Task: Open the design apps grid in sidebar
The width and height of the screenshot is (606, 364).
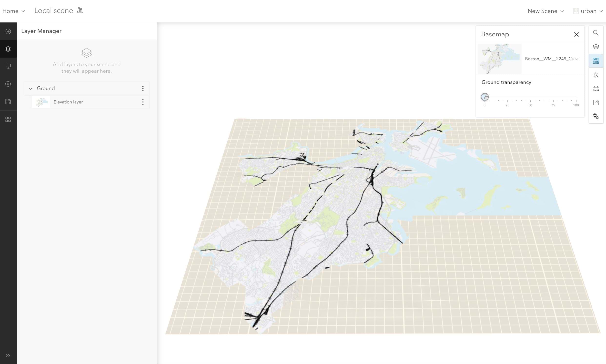Action: pyautogui.click(x=8, y=120)
